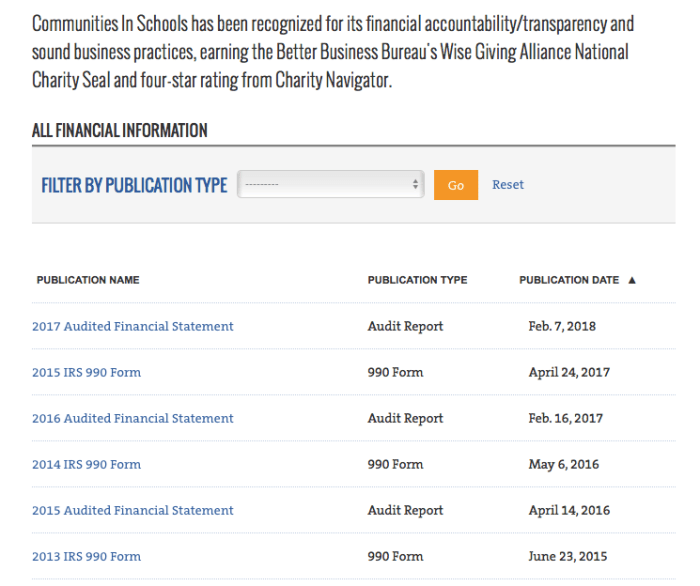700x586 pixels.
Task: Open the publication type filter dropdown
Action: 331,185
